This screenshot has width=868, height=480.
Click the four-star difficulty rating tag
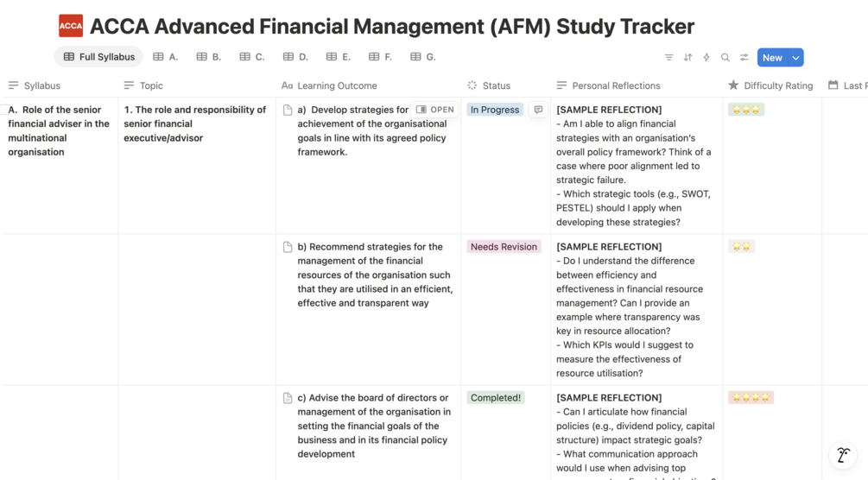[751, 398]
